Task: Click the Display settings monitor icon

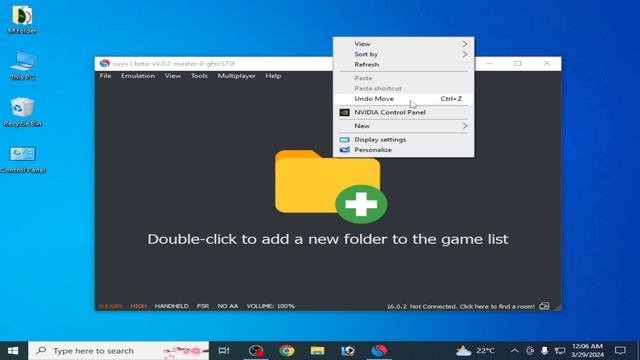Action: [x=344, y=140]
